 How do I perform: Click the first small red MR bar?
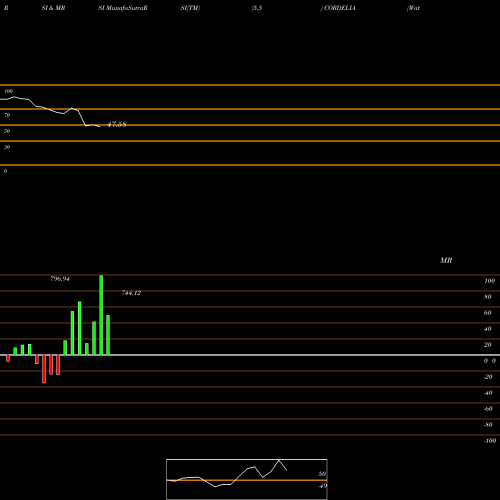pos(8,358)
